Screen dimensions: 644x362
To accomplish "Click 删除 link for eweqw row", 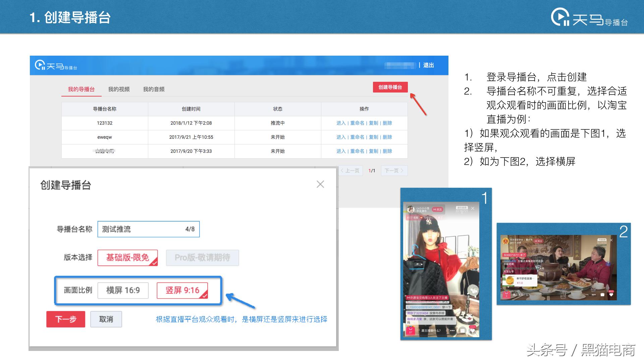I will tap(387, 137).
